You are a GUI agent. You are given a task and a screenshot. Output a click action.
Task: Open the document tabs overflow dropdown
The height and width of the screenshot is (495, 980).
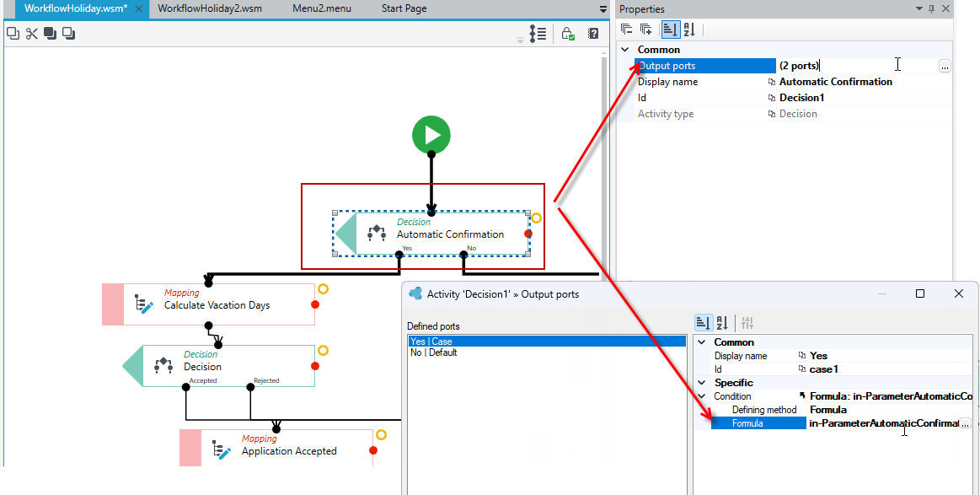[x=603, y=8]
